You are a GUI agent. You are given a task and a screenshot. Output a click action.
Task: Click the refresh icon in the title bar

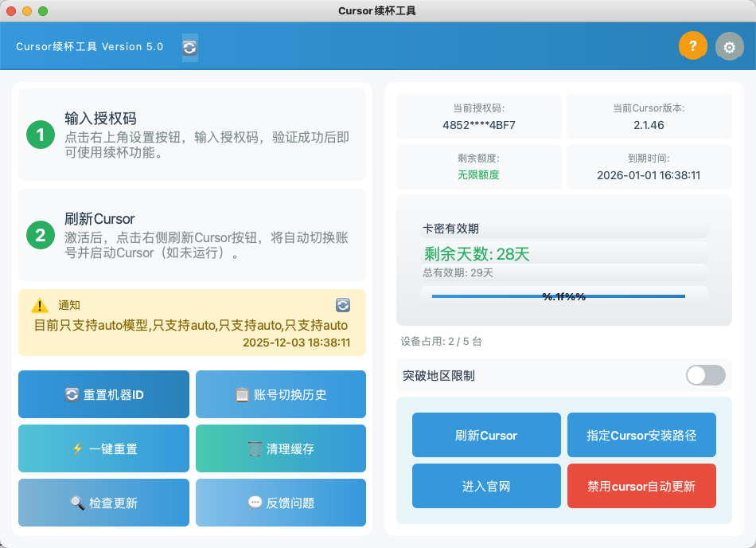tap(189, 48)
